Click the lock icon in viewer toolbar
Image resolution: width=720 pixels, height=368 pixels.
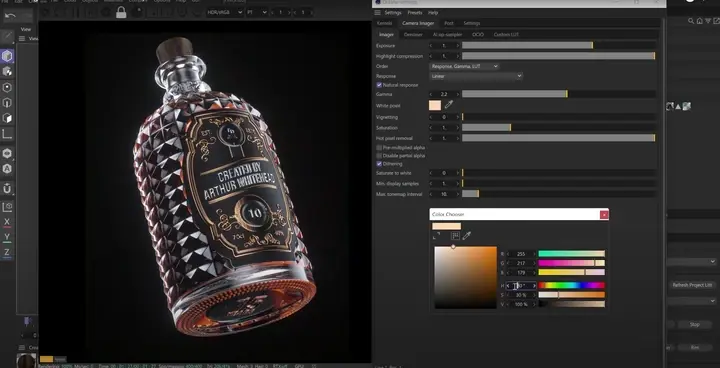tap(121, 12)
